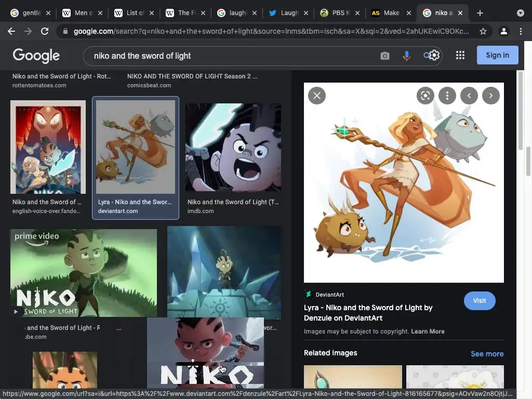Click the page vertical scrollbar thumb
Image resolution: width=532 pixels, height=399 pixels.
(x=528, y=162)
